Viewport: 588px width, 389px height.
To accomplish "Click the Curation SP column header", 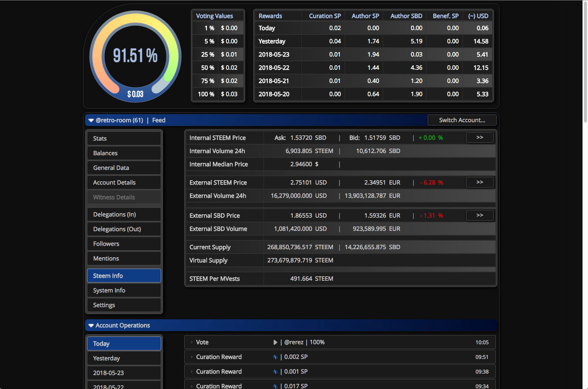I will (325, 16).
